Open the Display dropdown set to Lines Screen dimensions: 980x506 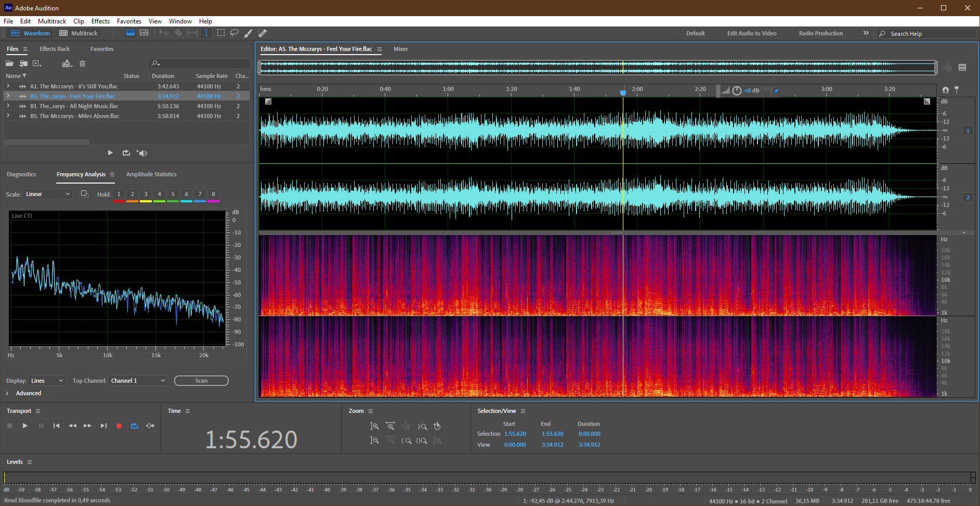47,381
